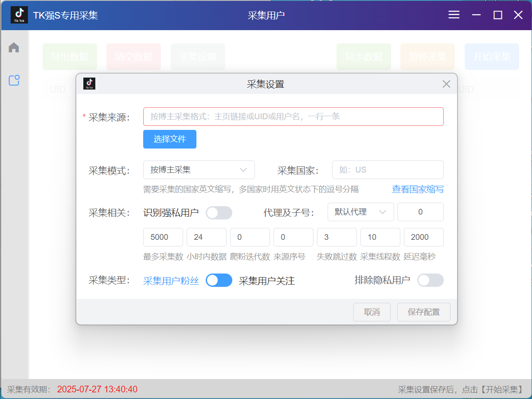The image size is (532, 399).
Task: Click 采集用户 title in title bar
Action: click(x=266, y=16)
